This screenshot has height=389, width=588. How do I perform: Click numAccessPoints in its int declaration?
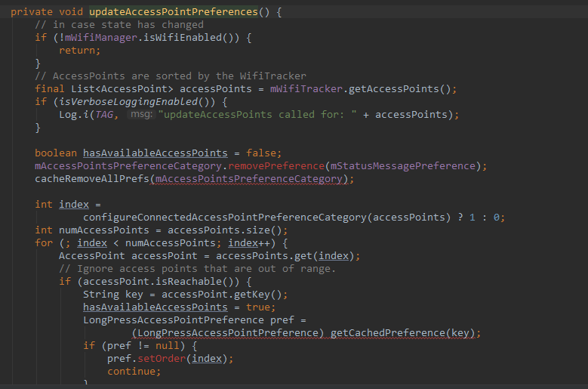pos(104,230)
